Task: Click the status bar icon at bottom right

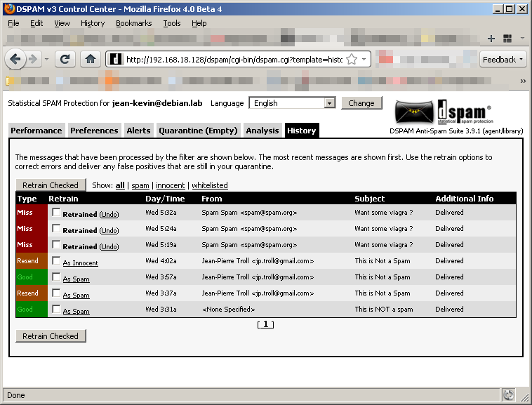Action: pyautogui.click(x=508, y=394)
